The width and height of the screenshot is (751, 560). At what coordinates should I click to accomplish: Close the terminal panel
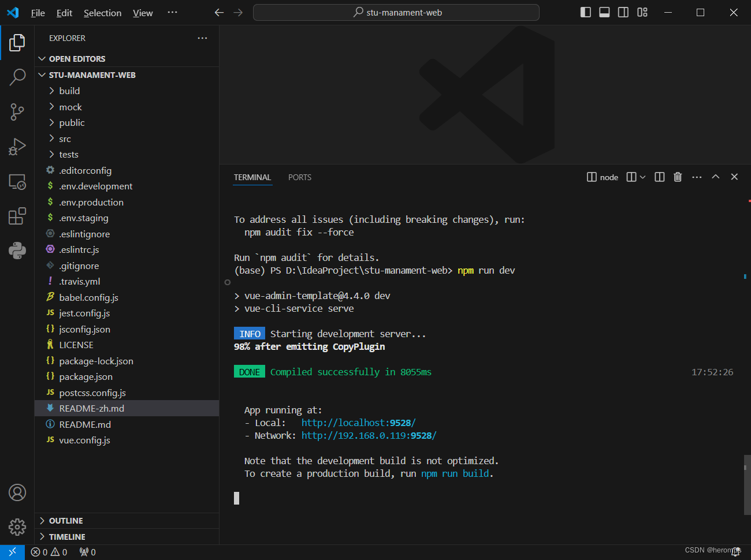click(734, 177)
